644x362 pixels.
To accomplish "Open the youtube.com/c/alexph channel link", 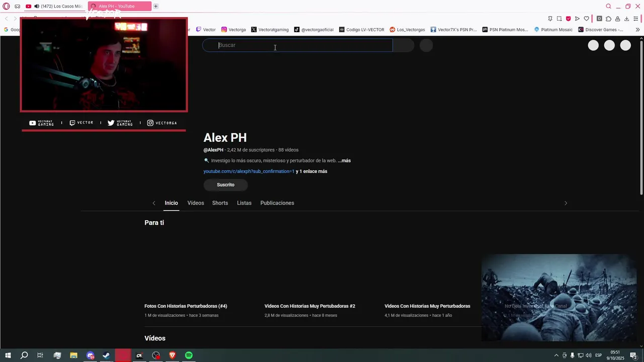I will click(x=249, y=171).
